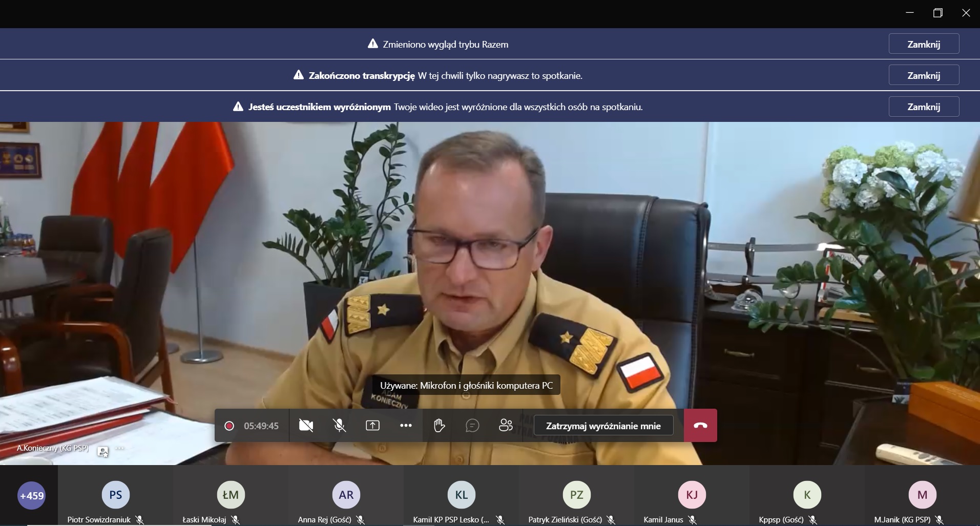The height and width of the screenshot is (526, 980).
Task: Click Zatrzymaj wyróżnianie mnie button
Action: (603, 426)
